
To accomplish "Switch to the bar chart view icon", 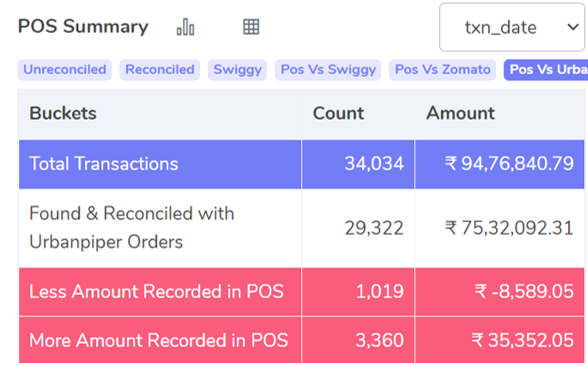I will pyautogui.click(x=185, y=27).
